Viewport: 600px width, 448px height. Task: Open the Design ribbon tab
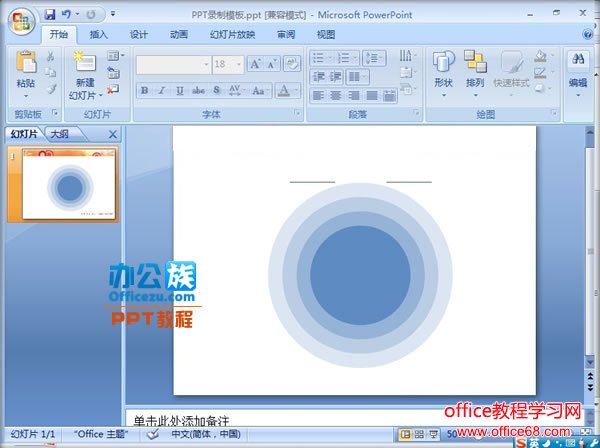tap(139, 35)
